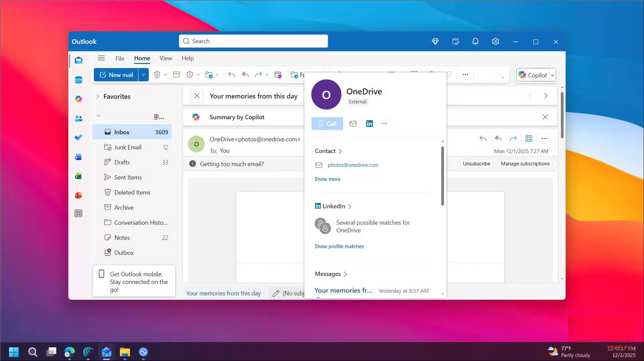Click the Reply all arrow in message header

[498, 138]
